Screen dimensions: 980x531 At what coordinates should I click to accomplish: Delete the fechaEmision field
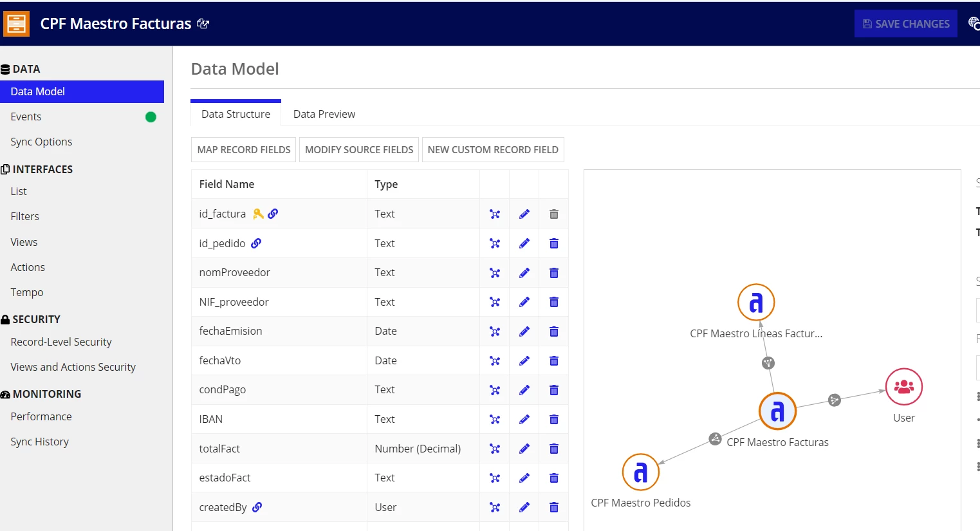click(554, 331)
